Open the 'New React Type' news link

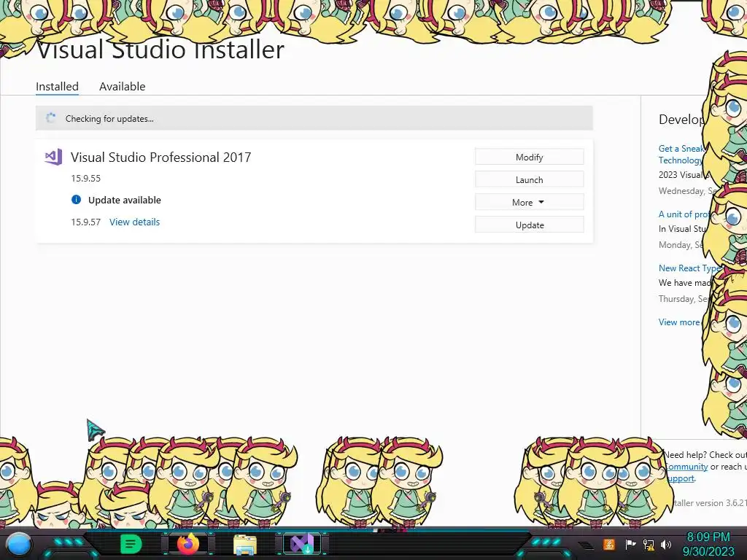689,268
